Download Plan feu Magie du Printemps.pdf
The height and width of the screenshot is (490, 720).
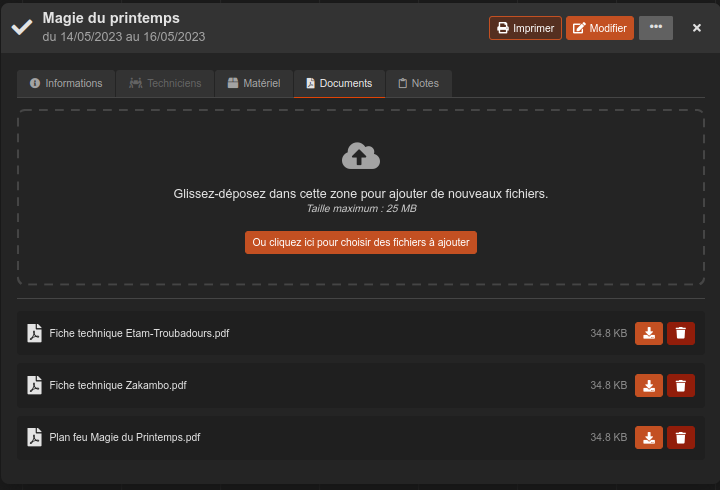coord(648,437)
